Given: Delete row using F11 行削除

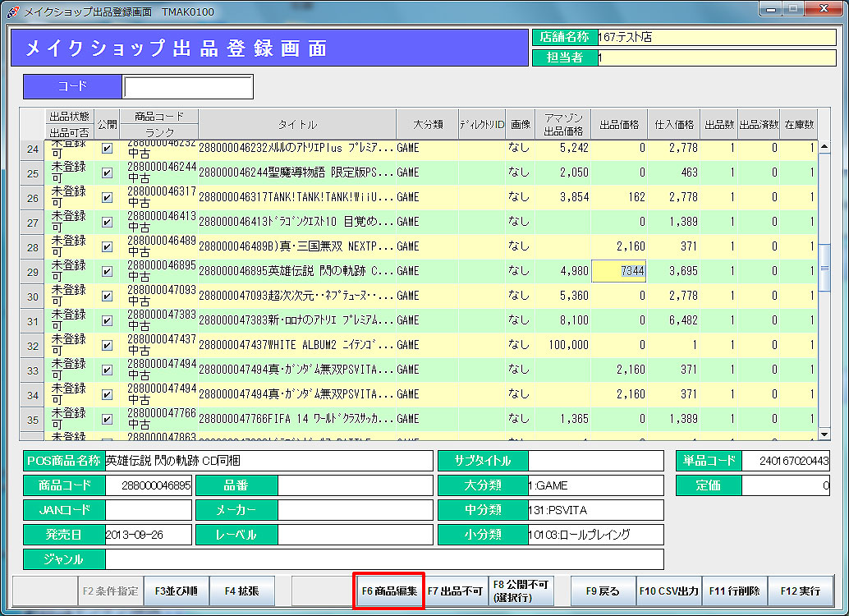Looking at the screenshot, I should pyautogui.click(x=734, y=591).
